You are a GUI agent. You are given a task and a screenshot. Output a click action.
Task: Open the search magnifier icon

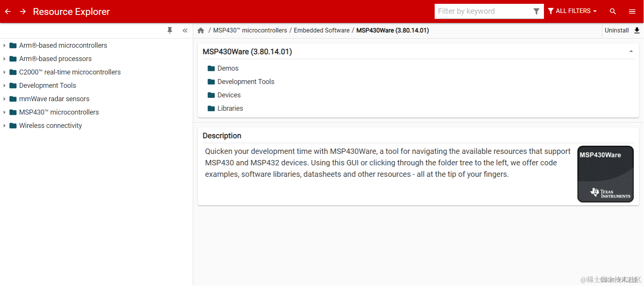tap(613, 11)
